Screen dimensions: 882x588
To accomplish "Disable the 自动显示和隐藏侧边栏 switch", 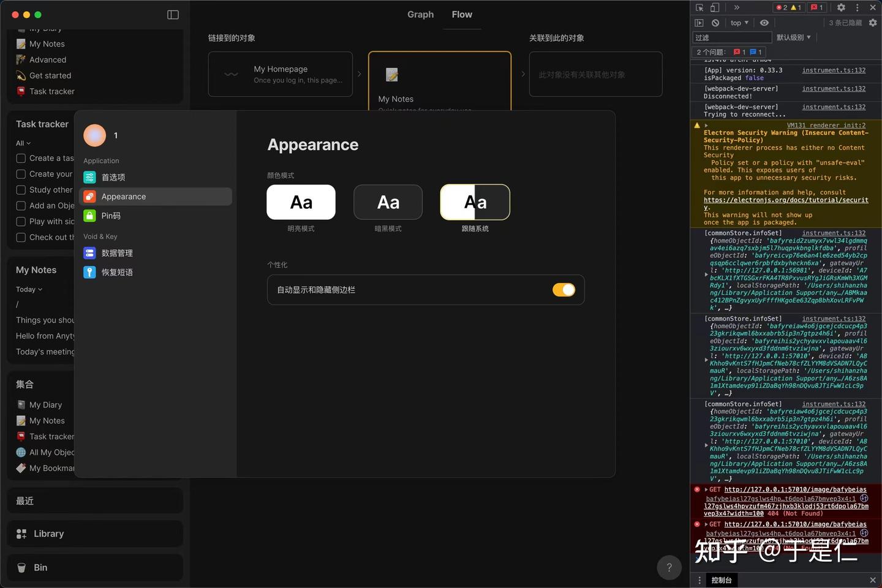I will point(563,290).
